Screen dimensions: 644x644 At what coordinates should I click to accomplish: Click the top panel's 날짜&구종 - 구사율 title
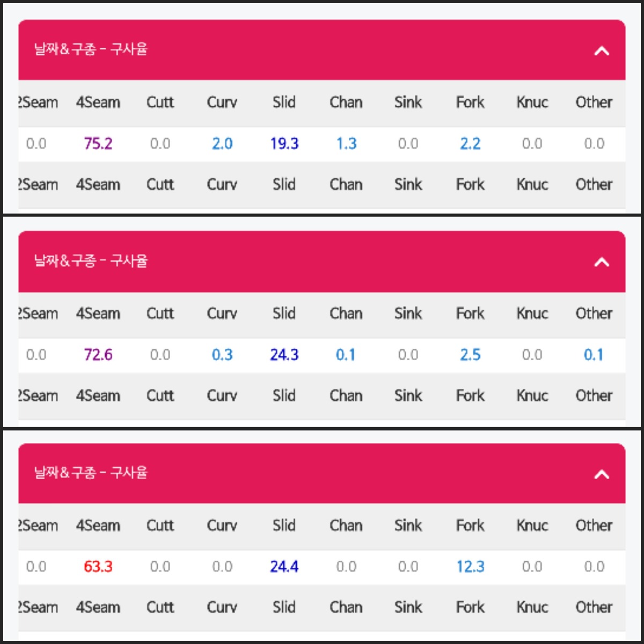91,49
